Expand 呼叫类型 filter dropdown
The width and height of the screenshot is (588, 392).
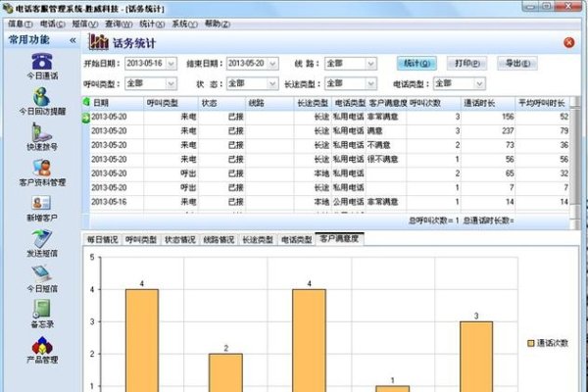(171, 83)
